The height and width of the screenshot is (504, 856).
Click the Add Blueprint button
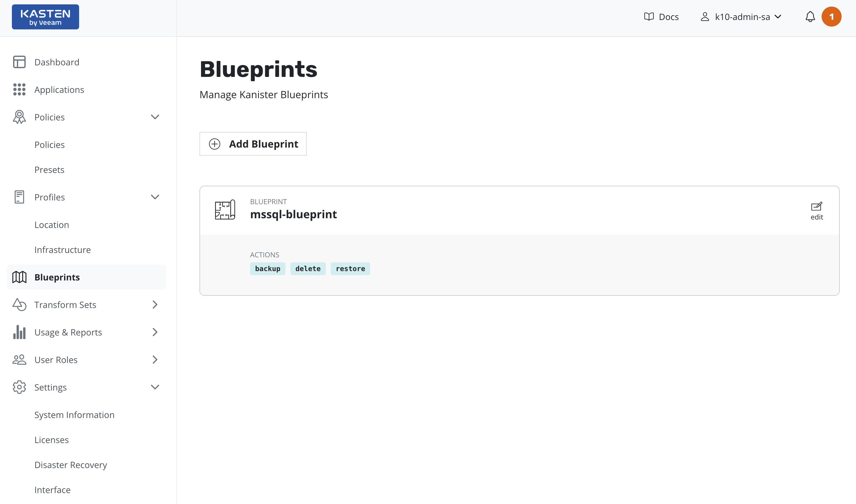pos(253,144)
